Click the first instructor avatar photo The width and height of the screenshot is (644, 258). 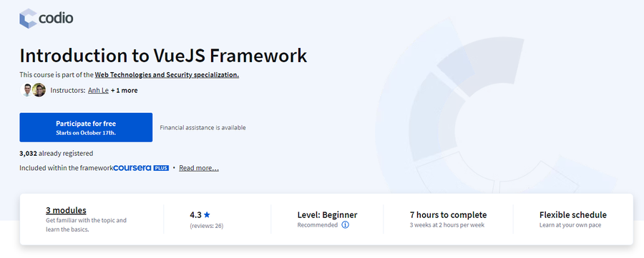pyautogui.click(x=27, y=90)
